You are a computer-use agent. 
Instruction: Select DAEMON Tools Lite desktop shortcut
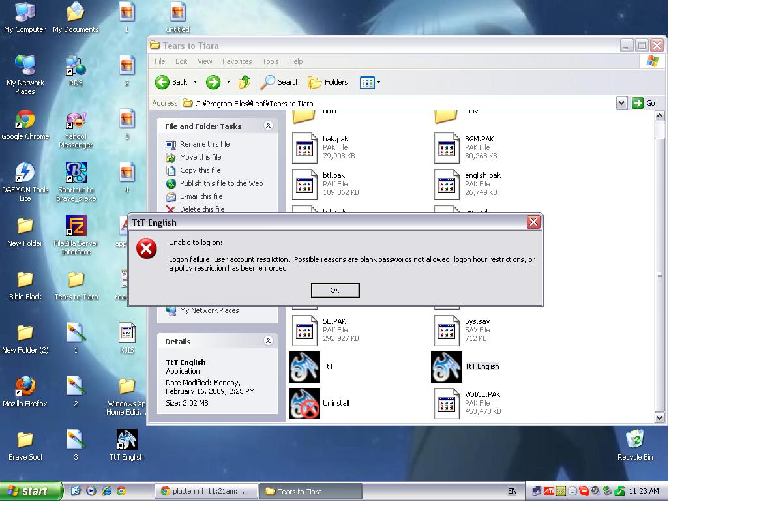coord(25,182)
